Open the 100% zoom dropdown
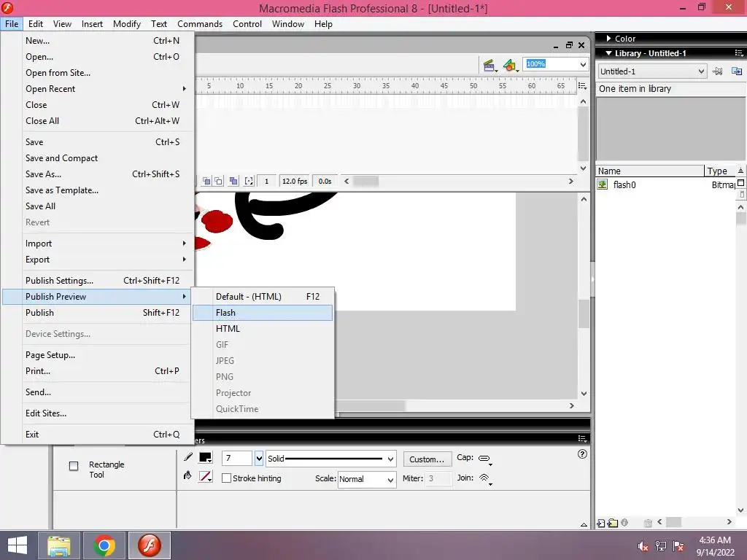Screen dimensions: 747x560 pos(583,64)
